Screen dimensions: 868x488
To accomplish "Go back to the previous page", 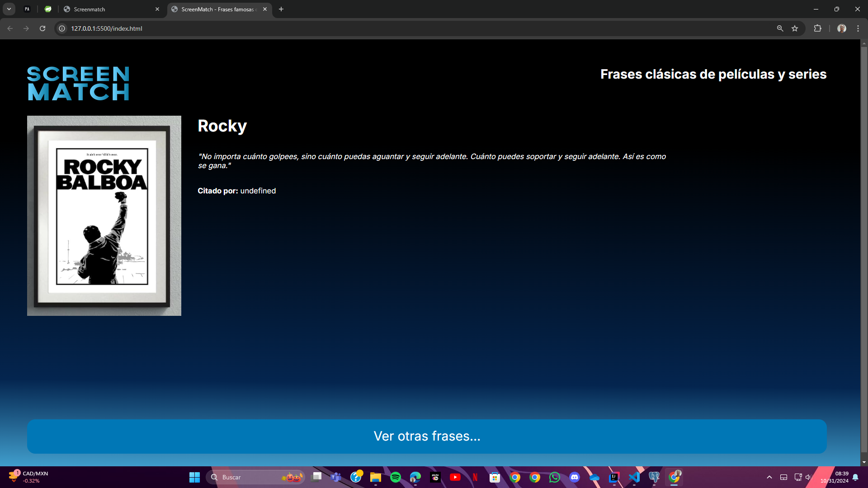I will (10, 28).
